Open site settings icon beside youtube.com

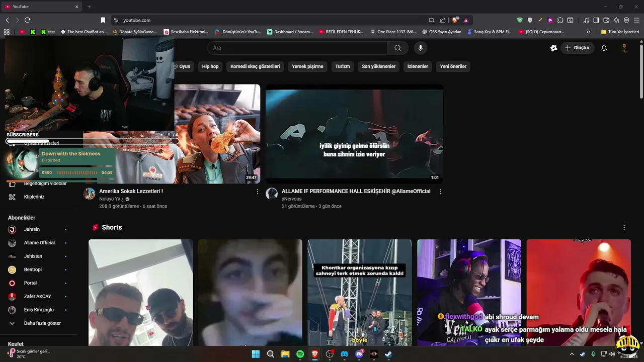(x=116, y=20)
